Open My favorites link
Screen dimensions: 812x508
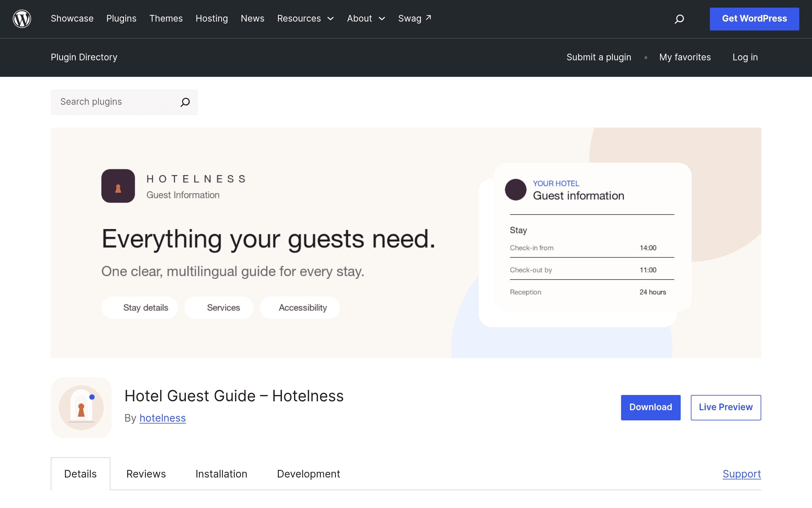[x=685, y=57]
